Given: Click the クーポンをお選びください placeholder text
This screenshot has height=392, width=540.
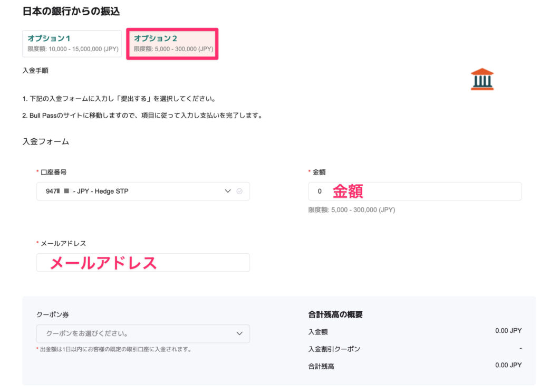Looking at the screenshot, I should click(87, 333).
